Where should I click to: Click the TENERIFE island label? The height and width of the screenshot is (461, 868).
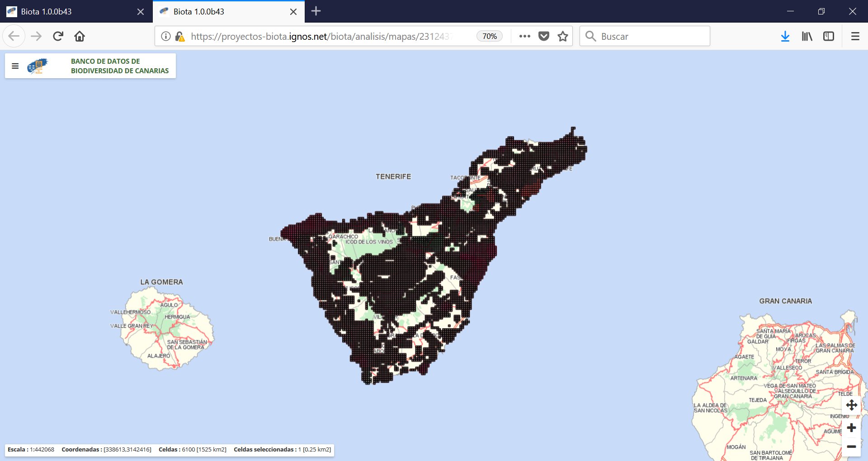393,177
